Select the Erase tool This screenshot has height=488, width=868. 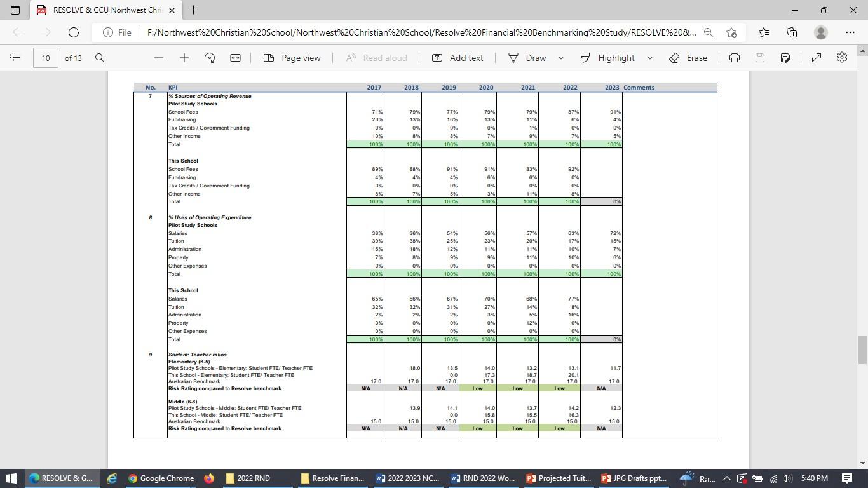(688, 58)
